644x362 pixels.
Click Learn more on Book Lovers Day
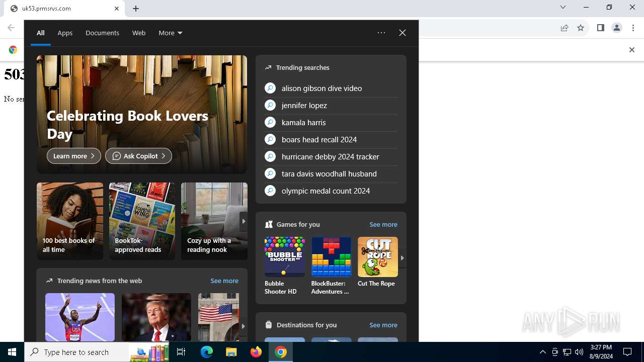pyautogui.click(x=74, y=156)
